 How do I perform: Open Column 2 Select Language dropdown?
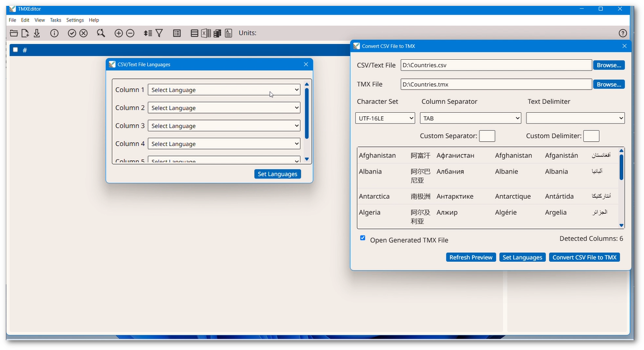point(224,108)
